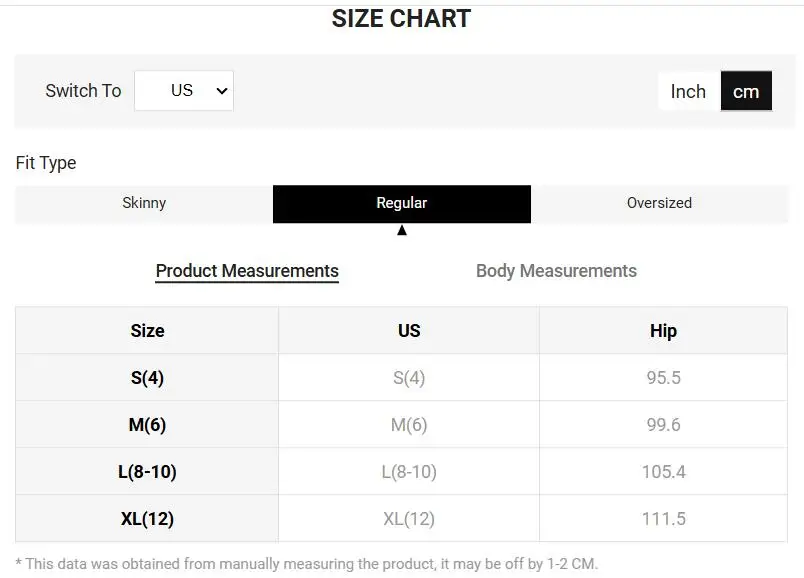Screen dimensions: 804x578
Task: Click the black triangle under Regular
Action: (x=402, y=231)
